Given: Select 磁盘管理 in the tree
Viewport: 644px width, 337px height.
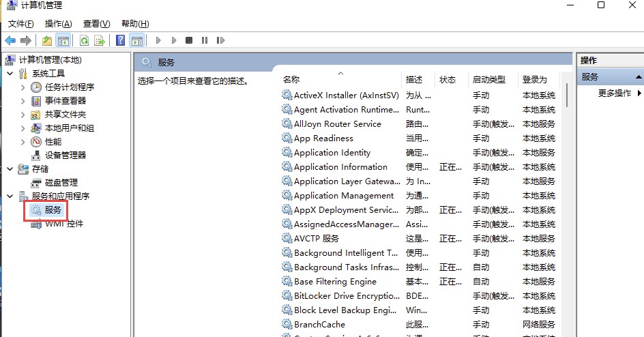Looking at the screenshot, I should (x=61, y=182).
